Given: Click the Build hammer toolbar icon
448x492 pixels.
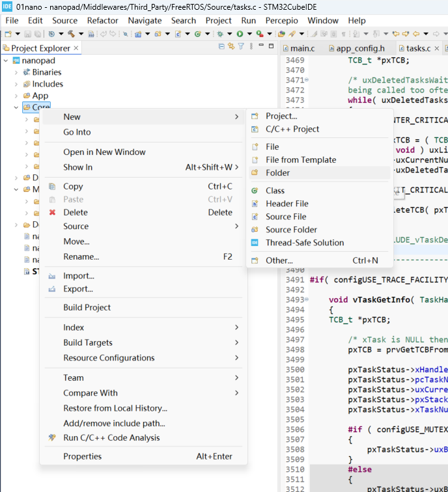Looking at the screenshot, I should 71,34.
